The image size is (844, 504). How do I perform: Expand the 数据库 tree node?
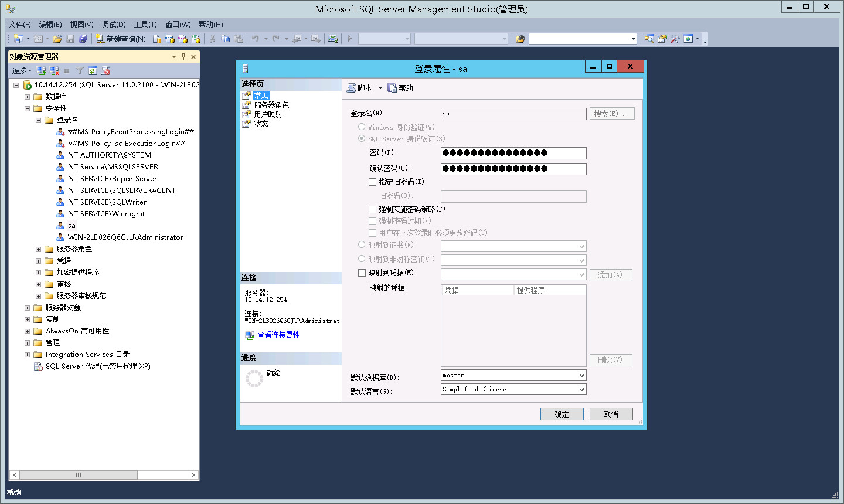pyautogui.click(x=27, y=97)
